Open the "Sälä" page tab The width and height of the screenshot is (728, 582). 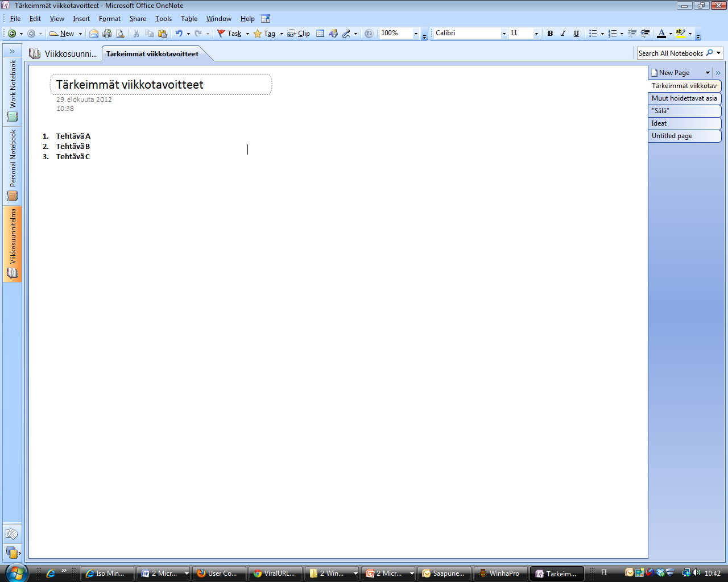pos(684,111)
